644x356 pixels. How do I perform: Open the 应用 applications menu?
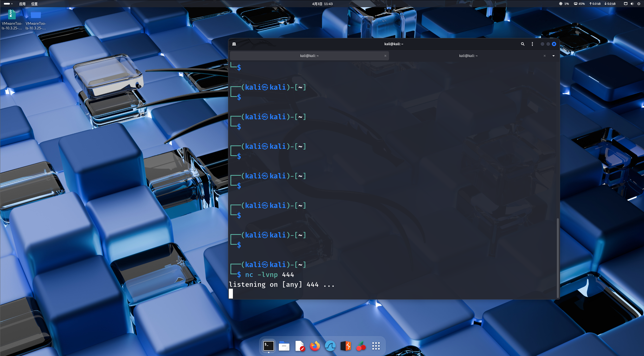(x=22, y=4)
